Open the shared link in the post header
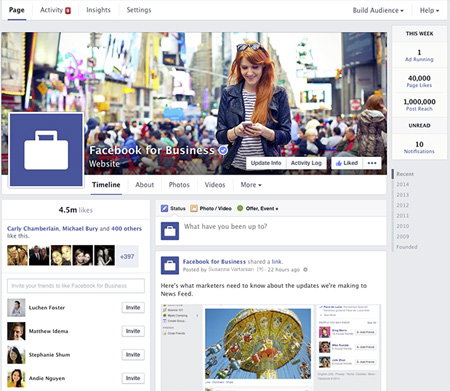 pos(277,262)
